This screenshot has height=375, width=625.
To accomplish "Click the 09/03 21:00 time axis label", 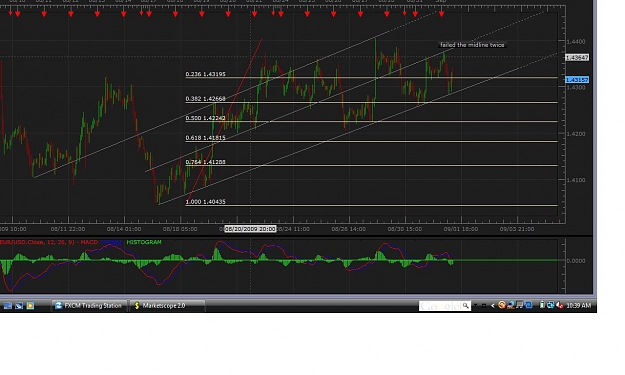I will click(x=517, y=229).
